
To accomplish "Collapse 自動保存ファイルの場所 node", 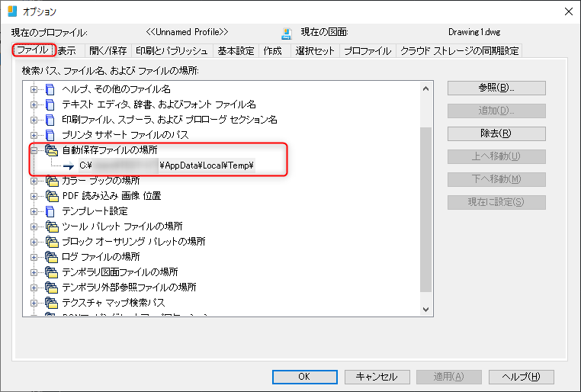I will point(34,150).
